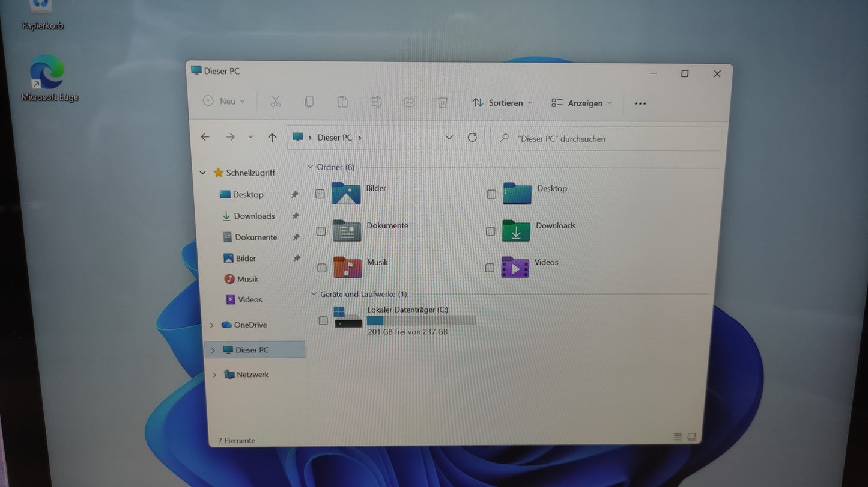Tick the checkbox beside Desktop folder
This screenshot has width=868, height=487.
coord(491,194)
